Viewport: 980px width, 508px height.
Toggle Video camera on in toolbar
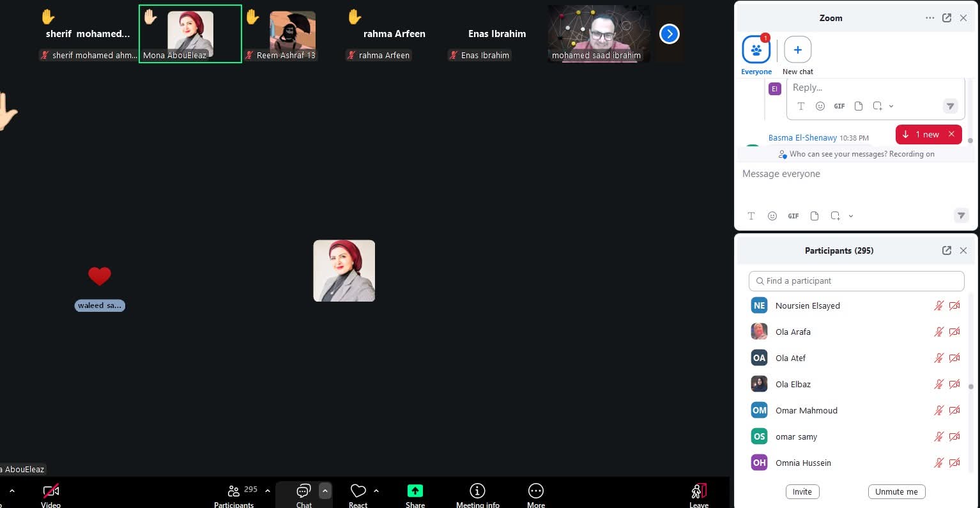[x=51, y=491]
